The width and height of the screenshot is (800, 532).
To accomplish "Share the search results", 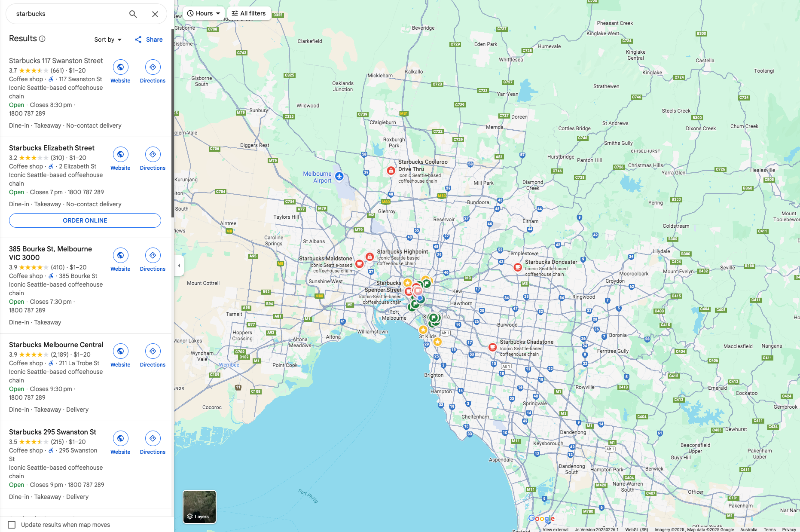I will coord(149,40).
